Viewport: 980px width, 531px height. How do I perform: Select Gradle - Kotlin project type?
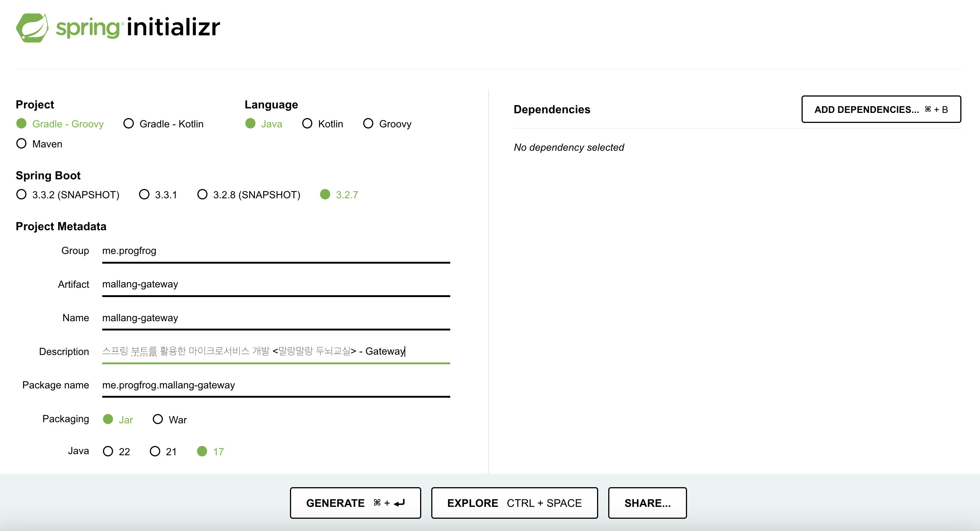(x=129, y=124)
